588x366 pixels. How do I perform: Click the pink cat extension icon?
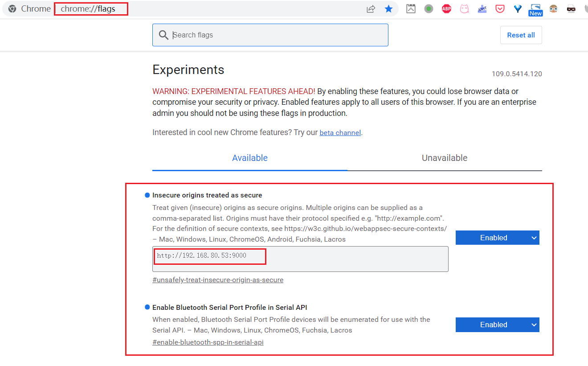tap(464, 8)
